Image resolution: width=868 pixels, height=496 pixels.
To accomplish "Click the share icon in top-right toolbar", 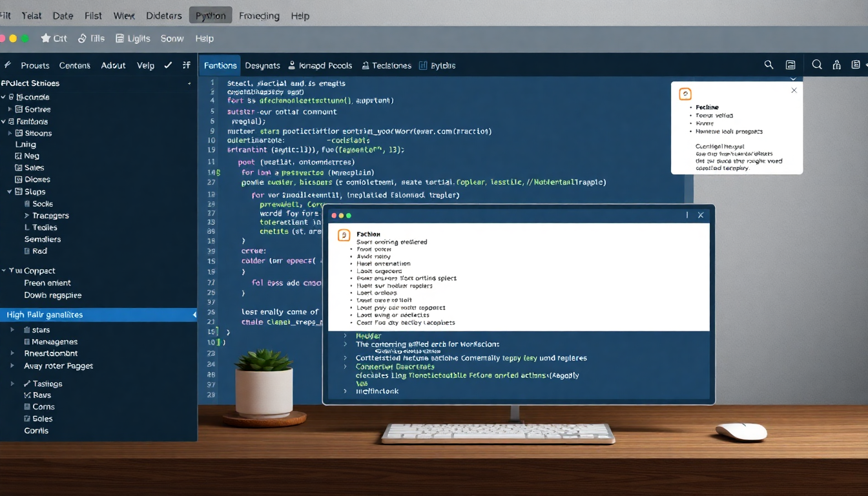I will 837,65.
